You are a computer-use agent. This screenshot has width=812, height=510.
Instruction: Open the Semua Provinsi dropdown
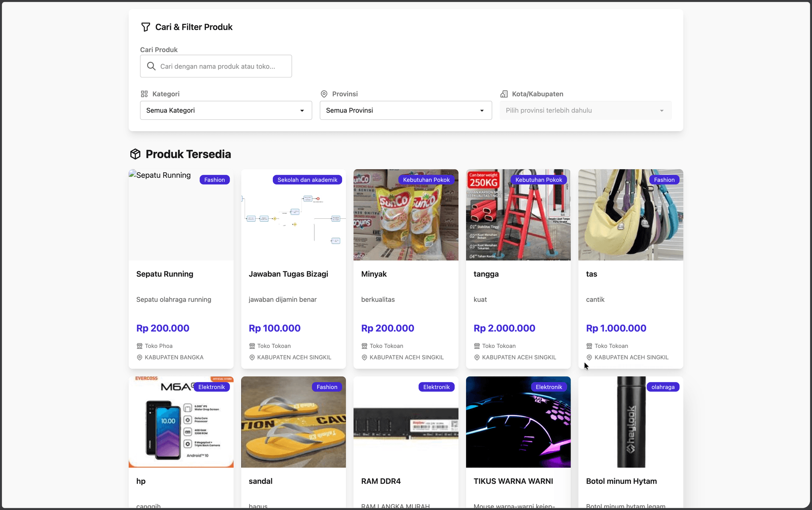(406, 110)
